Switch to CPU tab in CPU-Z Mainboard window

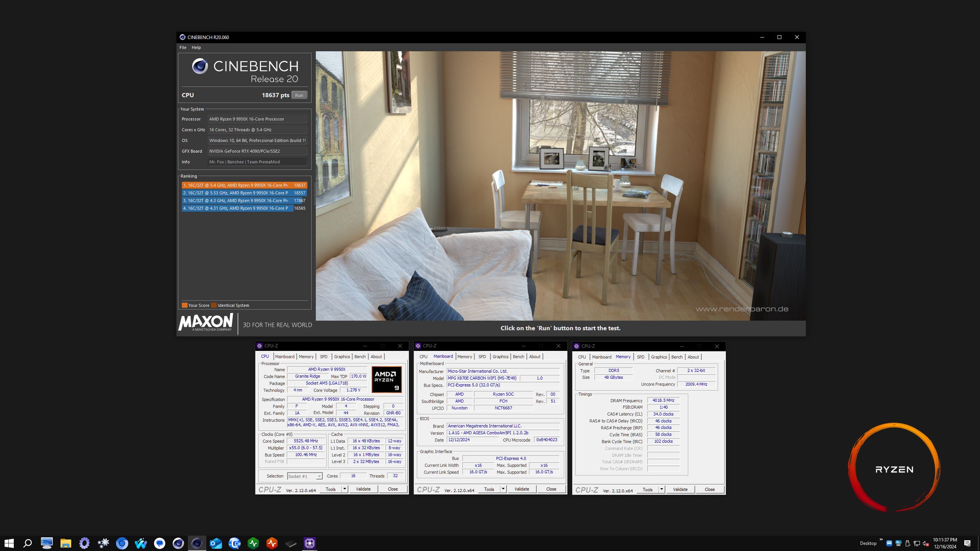(423, 356)
